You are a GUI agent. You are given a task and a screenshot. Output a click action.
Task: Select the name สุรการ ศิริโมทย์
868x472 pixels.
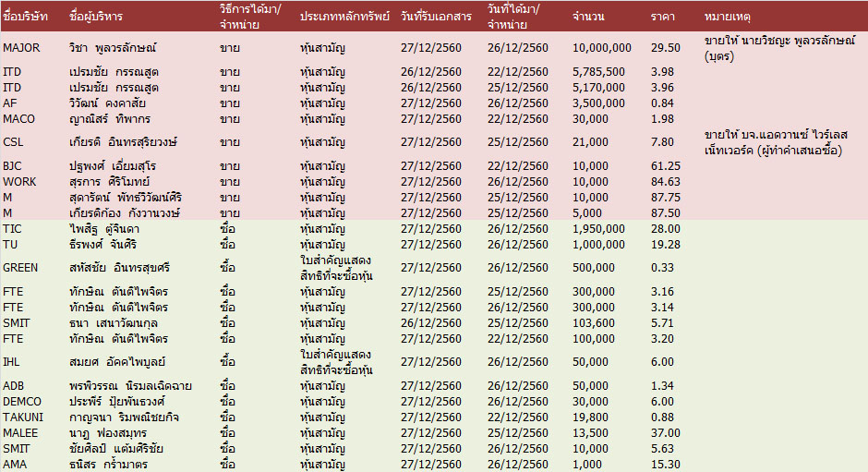click(x=110, y=182)
